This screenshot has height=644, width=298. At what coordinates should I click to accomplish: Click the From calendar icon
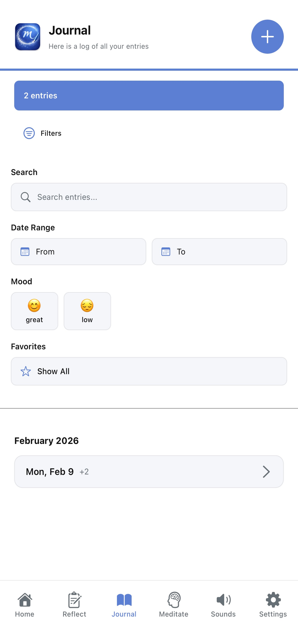(25, 252)
